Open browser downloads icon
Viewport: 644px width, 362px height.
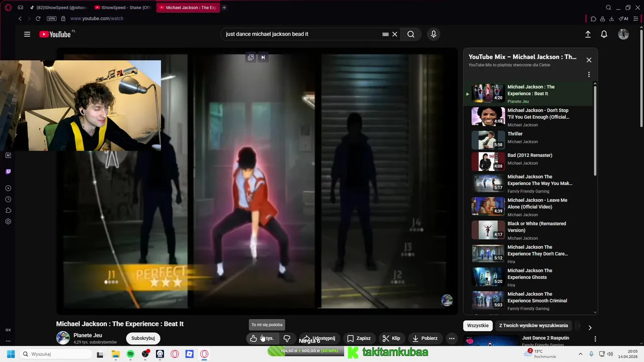point(611,19)
